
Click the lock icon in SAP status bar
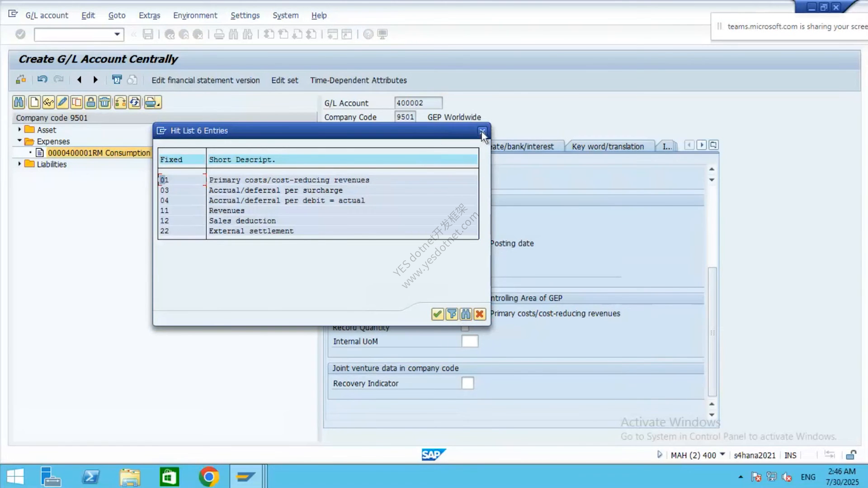coord(851,455)
